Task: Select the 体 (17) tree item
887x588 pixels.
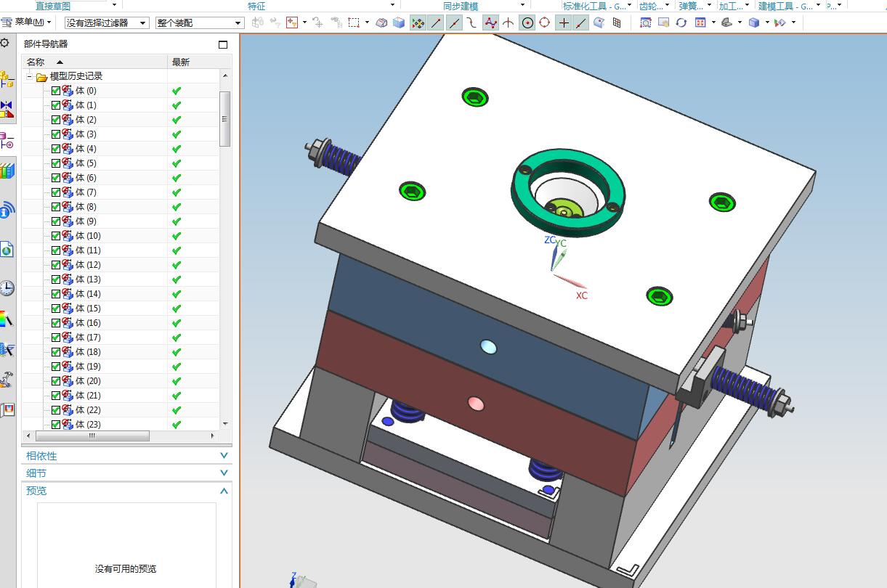Action: click(x=88, y=338)
